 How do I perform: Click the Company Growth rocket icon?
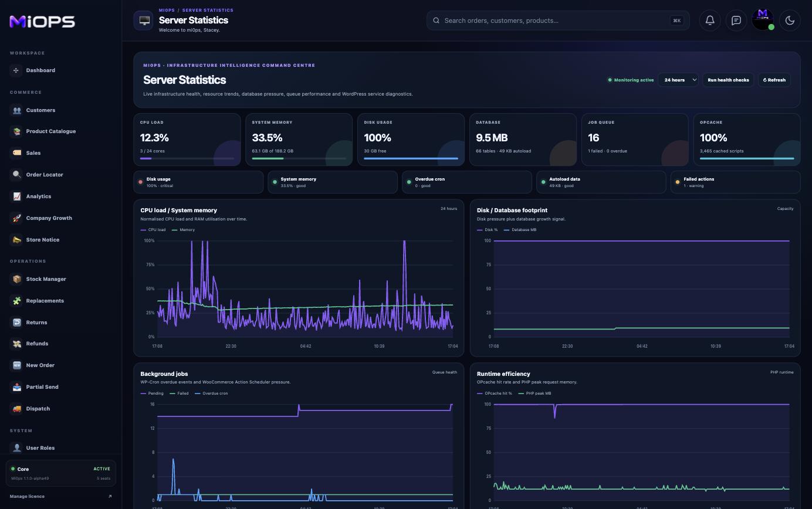pyautogui.click(x=16, y=218)
